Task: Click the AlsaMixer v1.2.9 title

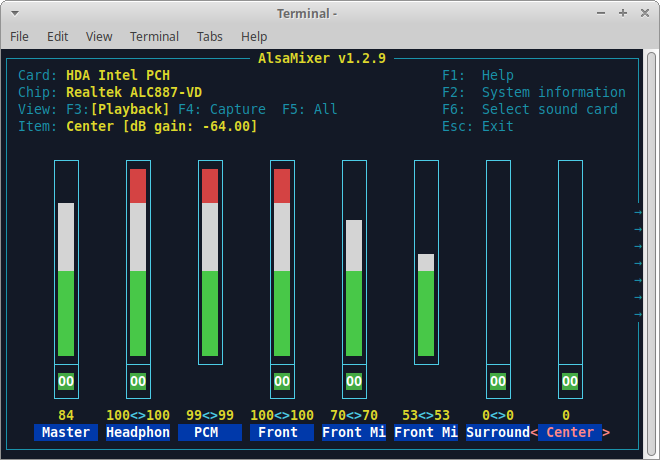Action: click(x=322, y=58)
